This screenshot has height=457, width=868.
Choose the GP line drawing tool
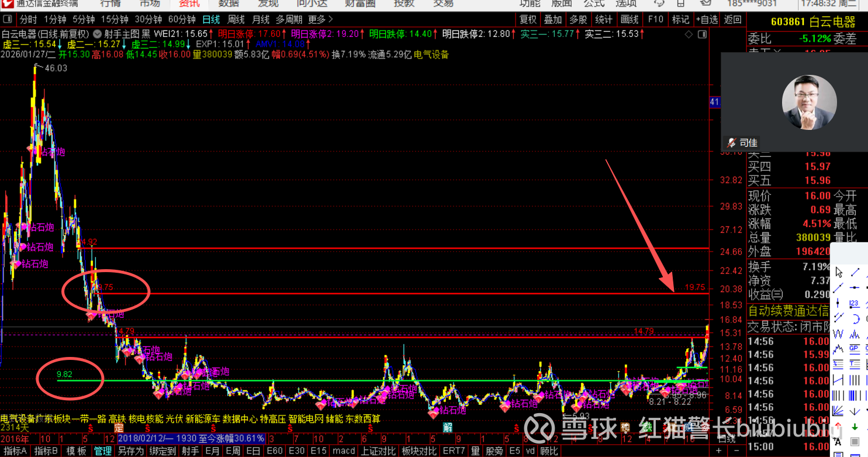[x=855, y=349]
